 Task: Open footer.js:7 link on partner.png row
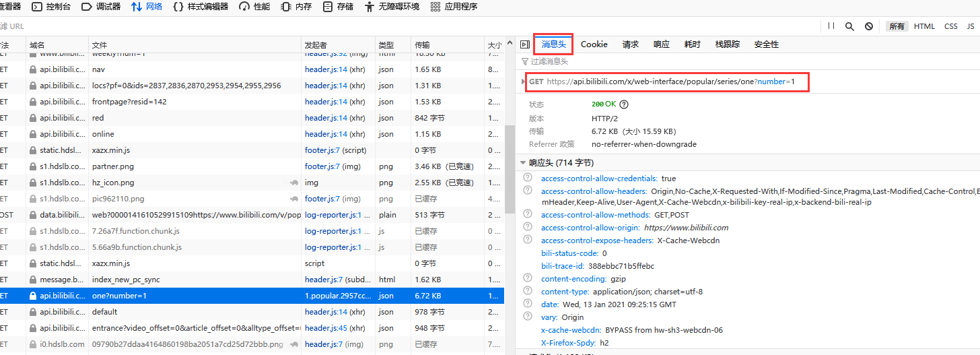point(322,166)
